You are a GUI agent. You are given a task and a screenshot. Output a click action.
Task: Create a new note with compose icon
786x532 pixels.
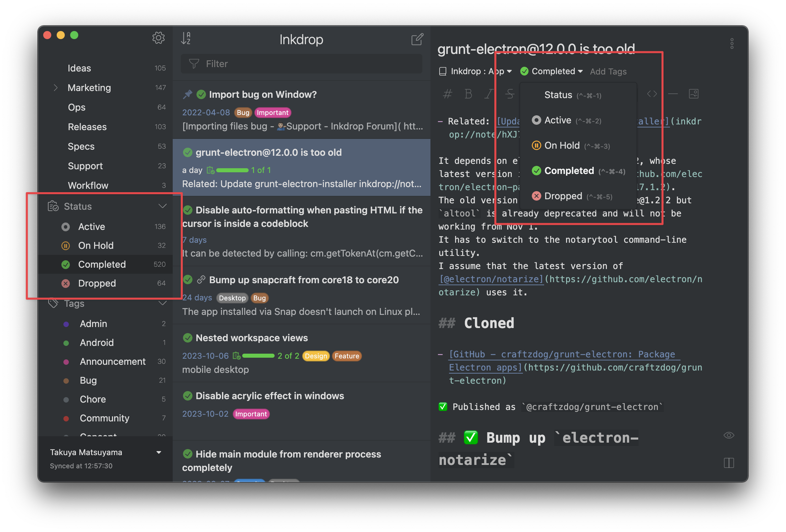pyautogui.click(x=417, y=39)
